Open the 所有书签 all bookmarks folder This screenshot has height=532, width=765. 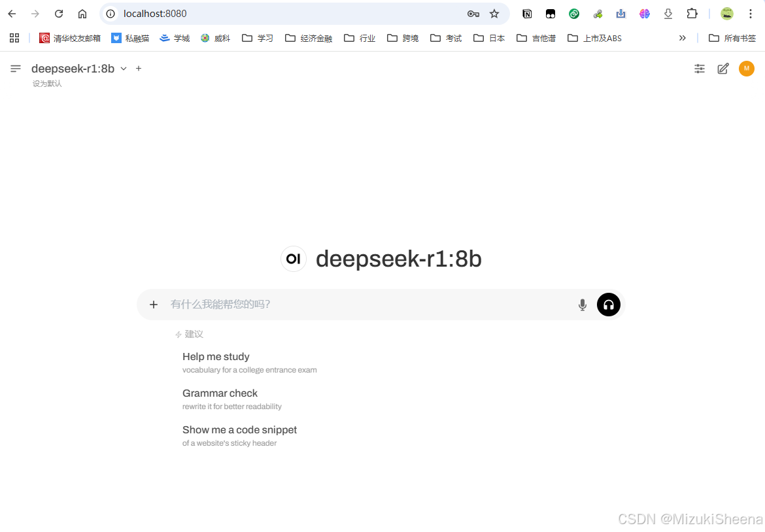click(x=732, y=38)
